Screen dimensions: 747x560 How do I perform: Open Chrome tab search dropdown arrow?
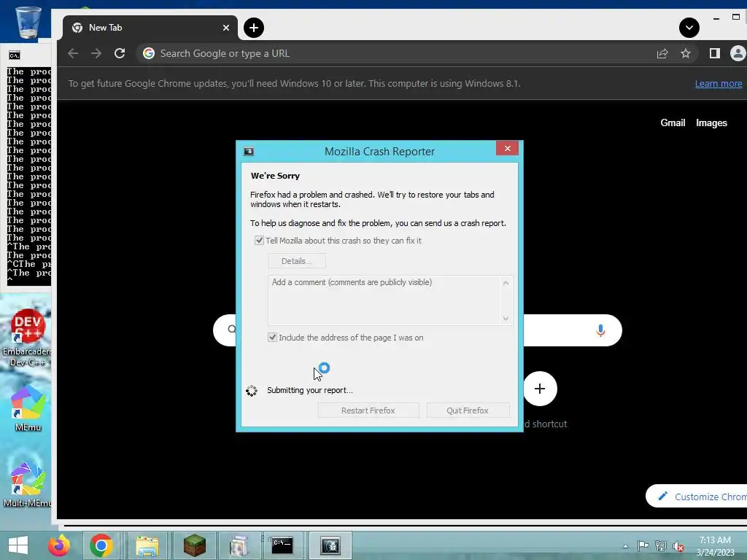[689, 28]
